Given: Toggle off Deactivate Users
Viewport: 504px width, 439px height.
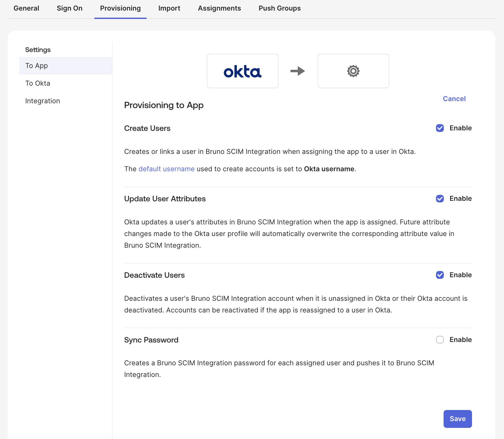Looking at the screenshot, I should (440, 275).
